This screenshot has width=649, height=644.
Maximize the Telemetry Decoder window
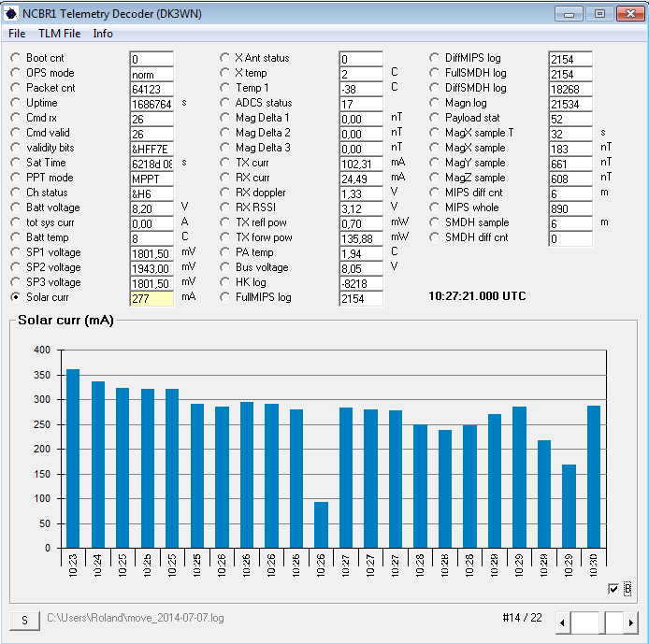point(599,13)
